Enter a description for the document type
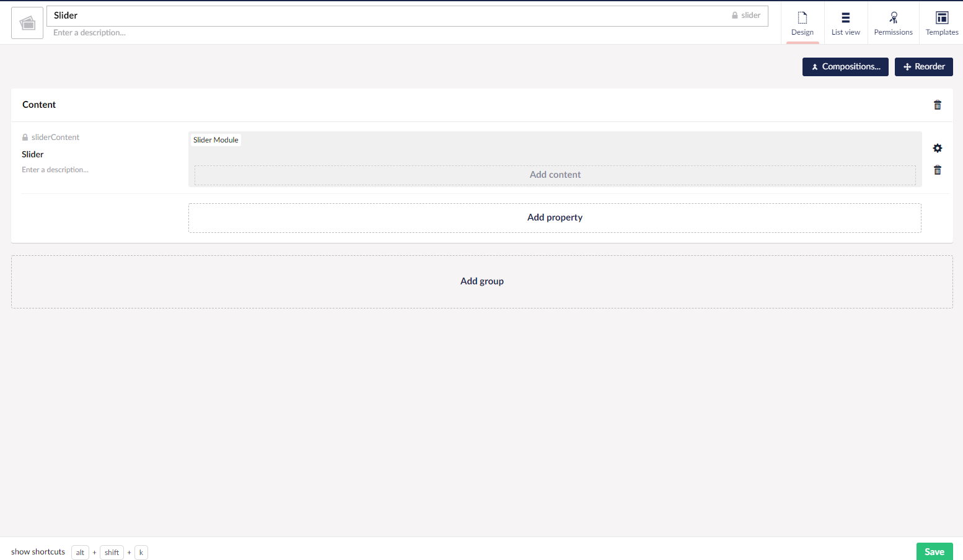The width and height of the screenshot is (963, 560). tap(248, 33)
